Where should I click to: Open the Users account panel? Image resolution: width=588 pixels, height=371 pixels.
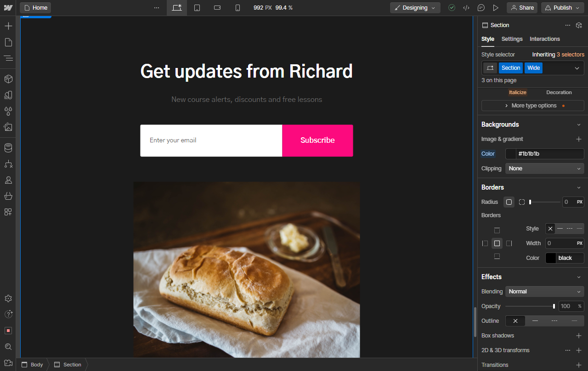point(8,180)
